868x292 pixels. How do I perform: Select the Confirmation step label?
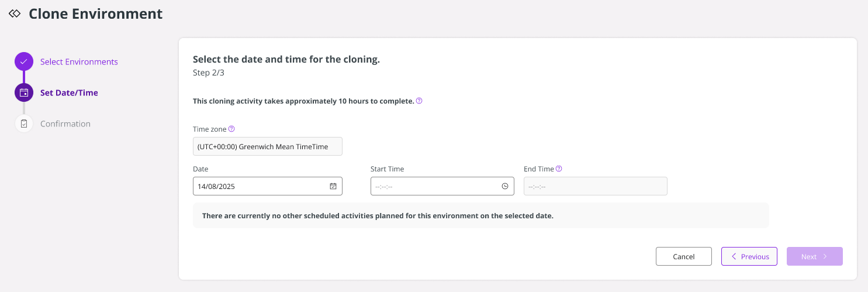tap(65, 123)
